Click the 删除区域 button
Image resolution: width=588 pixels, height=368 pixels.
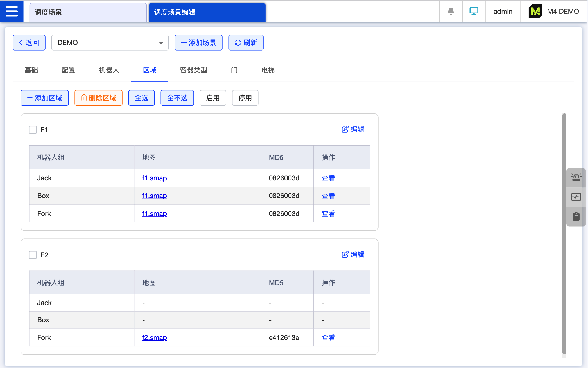click(x=98, y=98)
